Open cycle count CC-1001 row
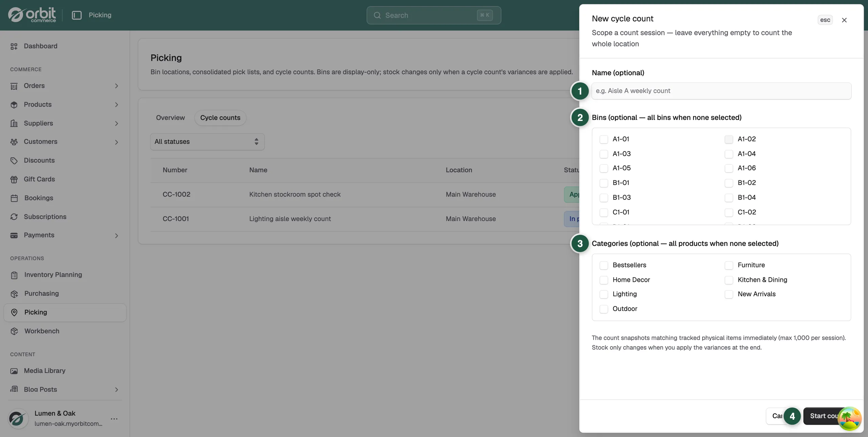The image size is (868, 437). point(365,219)
